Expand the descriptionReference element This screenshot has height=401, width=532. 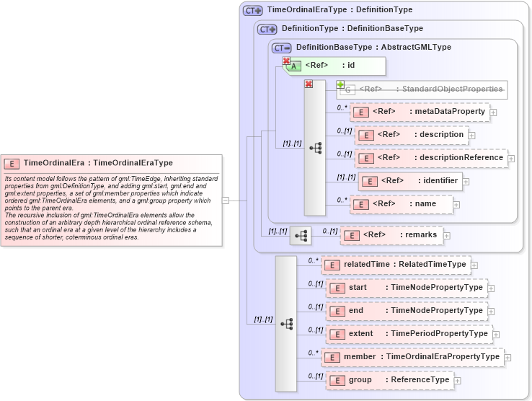(511, 159)
